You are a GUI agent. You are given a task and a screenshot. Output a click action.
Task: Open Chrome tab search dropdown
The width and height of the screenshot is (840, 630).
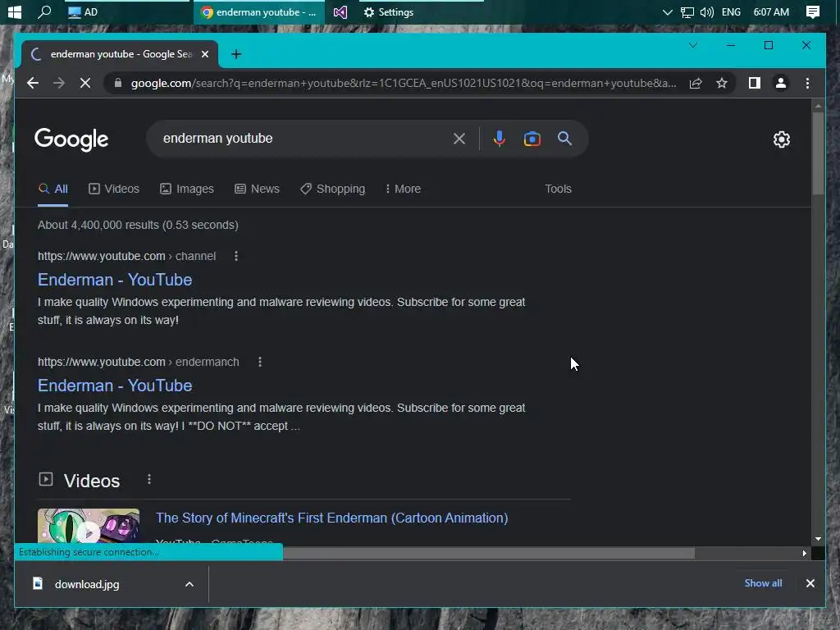pos(692,46)
